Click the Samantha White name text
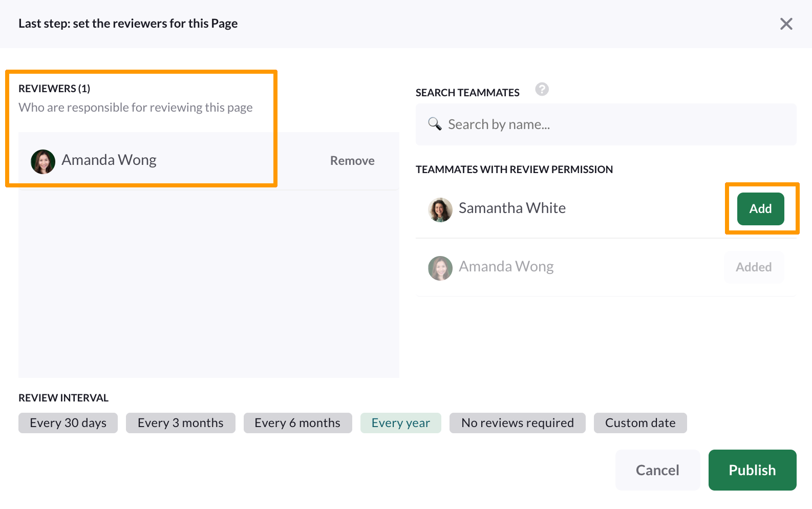This screenshot has height=509, width=812. tap(512, 208)
